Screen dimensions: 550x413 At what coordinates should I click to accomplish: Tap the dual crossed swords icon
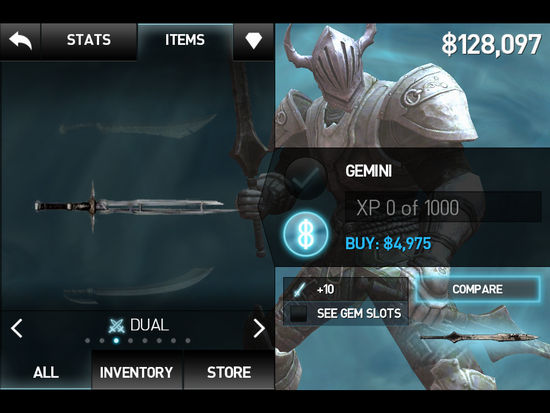(x=116, y=326)
